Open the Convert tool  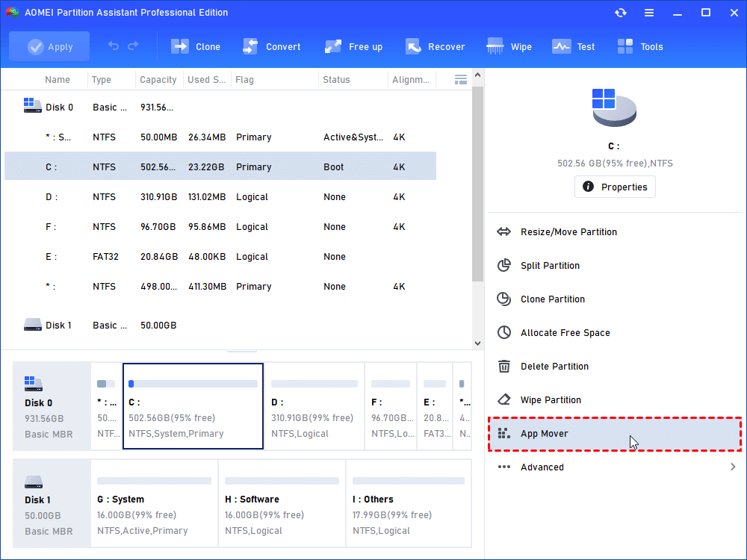click(x=250, y=46)
